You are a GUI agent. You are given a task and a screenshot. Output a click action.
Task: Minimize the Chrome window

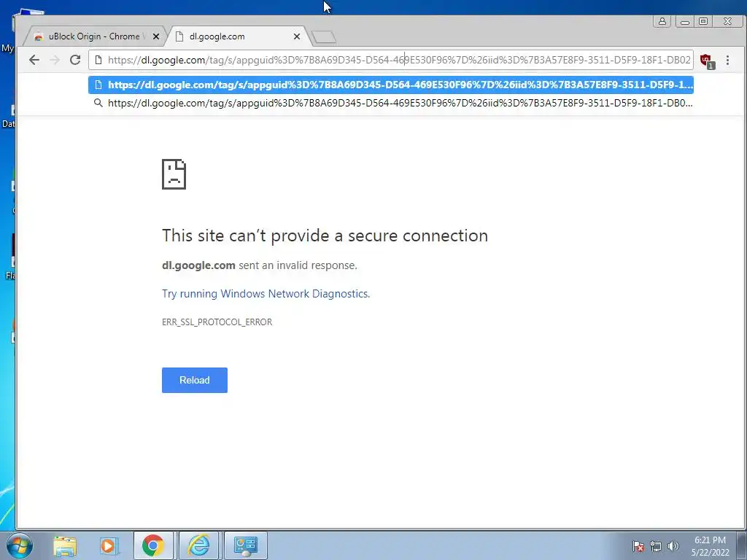pos(684,21)
